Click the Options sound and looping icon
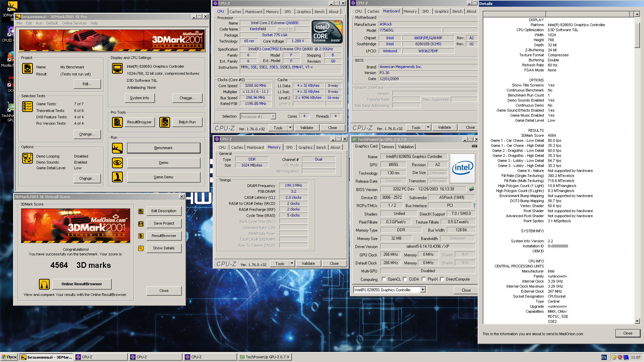Screen dimensions: 644x362 (x=28, y=158)
